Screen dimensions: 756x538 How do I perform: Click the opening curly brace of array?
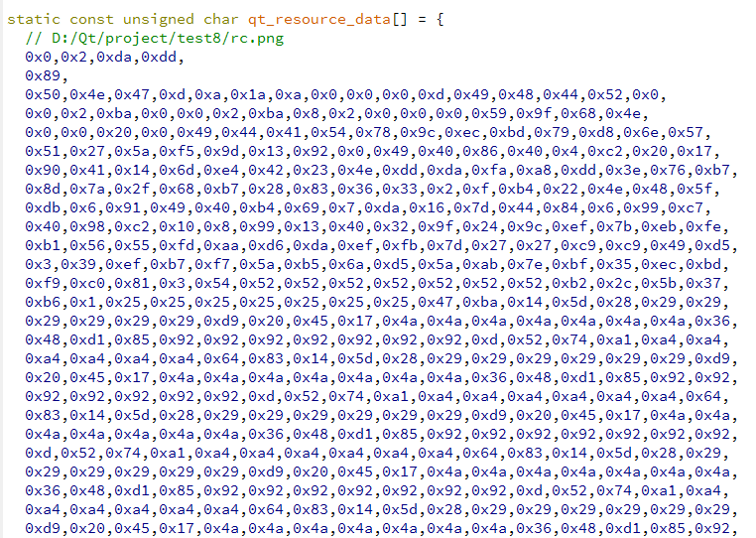click(x=440, y=19)
